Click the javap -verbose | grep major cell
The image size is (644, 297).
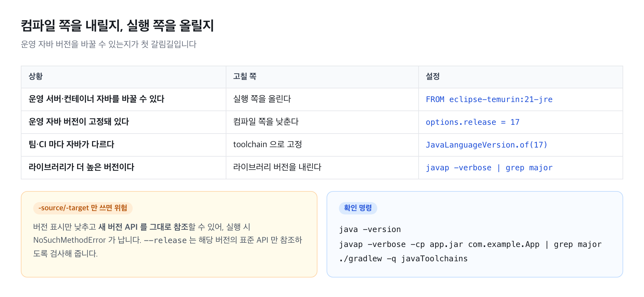(x=521, y=168)
